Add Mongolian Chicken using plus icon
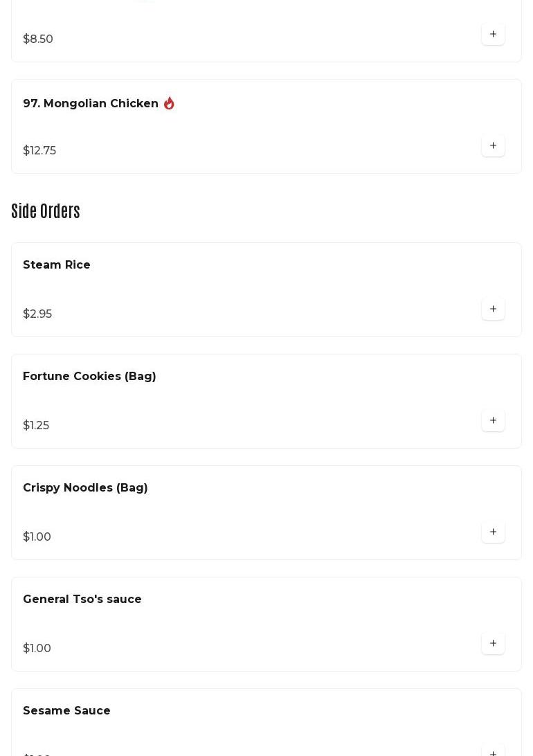Image resolution: width=533 pixels, height=756 pixels. pos(493,145)
